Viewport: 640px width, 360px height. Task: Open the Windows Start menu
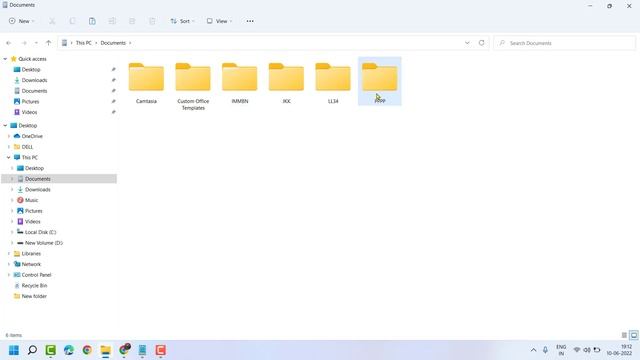(x=13, y=350)
